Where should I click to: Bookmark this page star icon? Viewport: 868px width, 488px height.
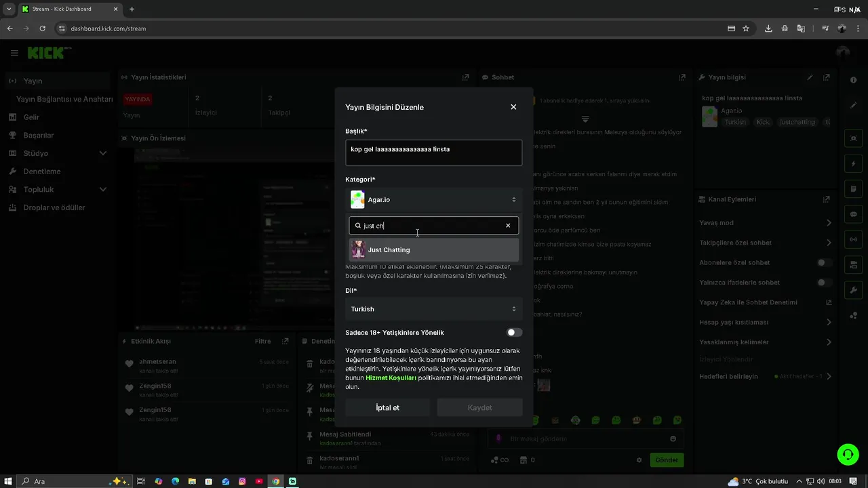746,28
